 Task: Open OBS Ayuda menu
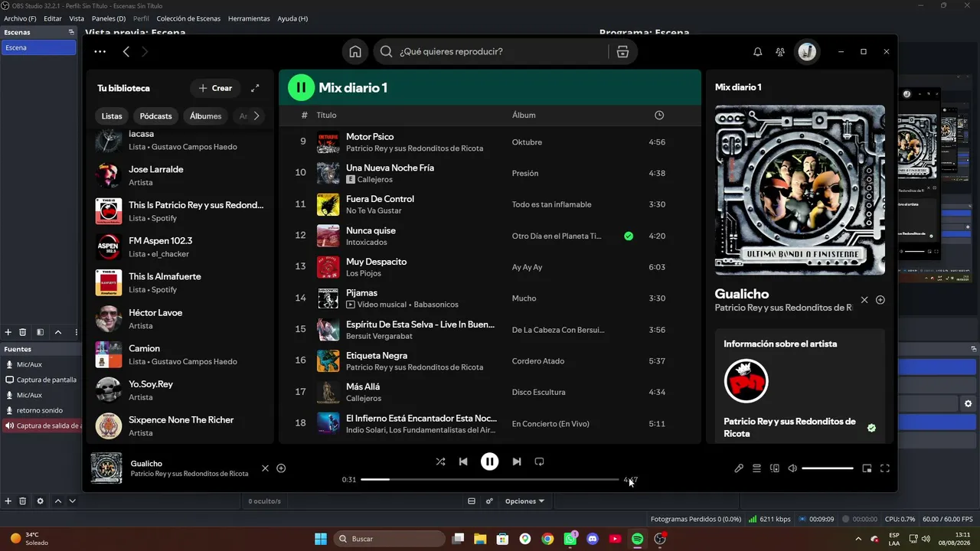[292, 18]
